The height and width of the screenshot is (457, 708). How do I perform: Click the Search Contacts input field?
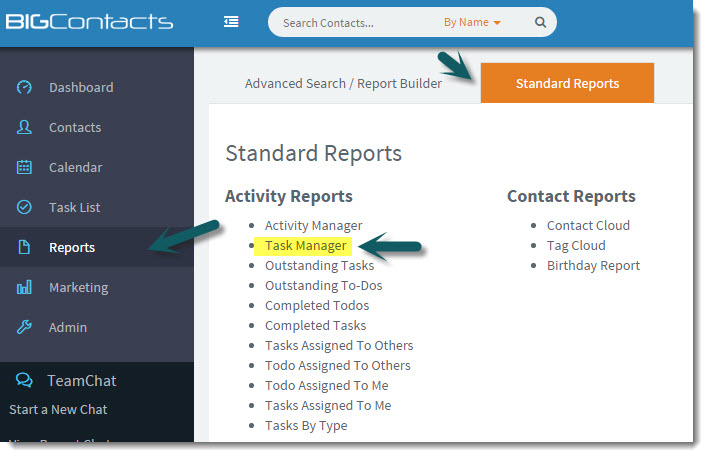(x=357, y=23)
